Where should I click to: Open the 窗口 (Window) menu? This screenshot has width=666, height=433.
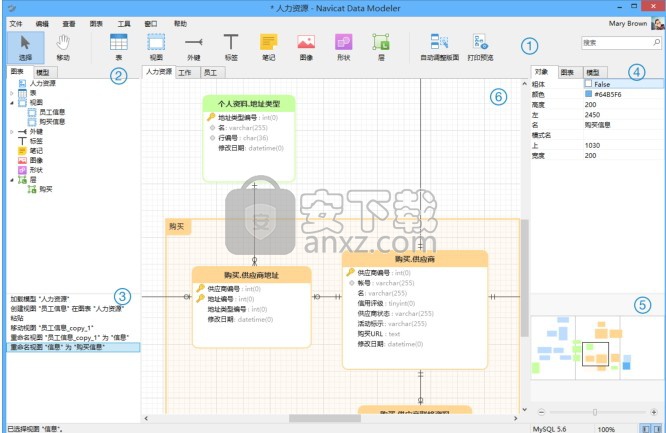click(x=151, y=24)
